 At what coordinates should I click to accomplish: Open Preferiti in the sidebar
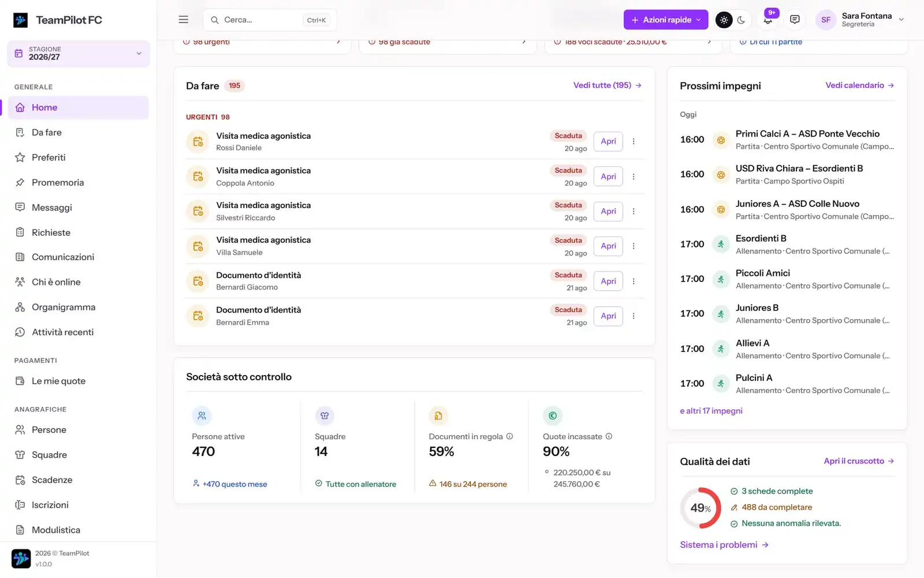click(78, 157)
